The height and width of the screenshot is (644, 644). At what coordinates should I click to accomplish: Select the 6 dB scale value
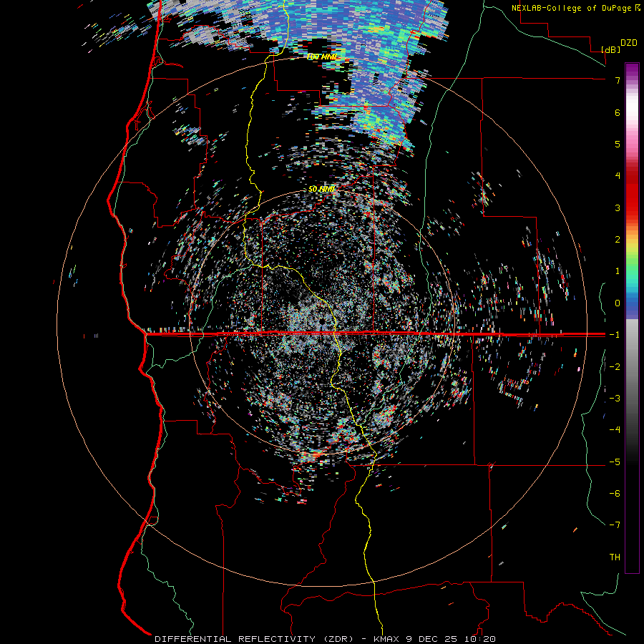coord(618,112)
